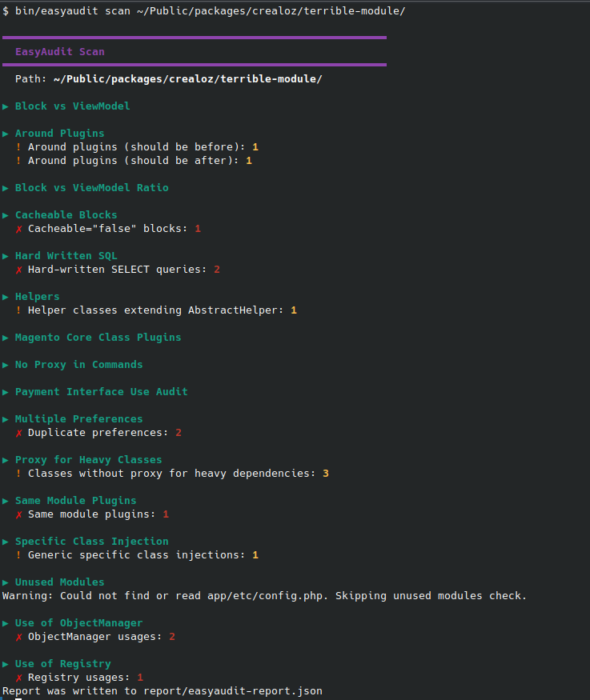Click the triangle beside Magento Core Class Plugins

[x=6, y=338]
